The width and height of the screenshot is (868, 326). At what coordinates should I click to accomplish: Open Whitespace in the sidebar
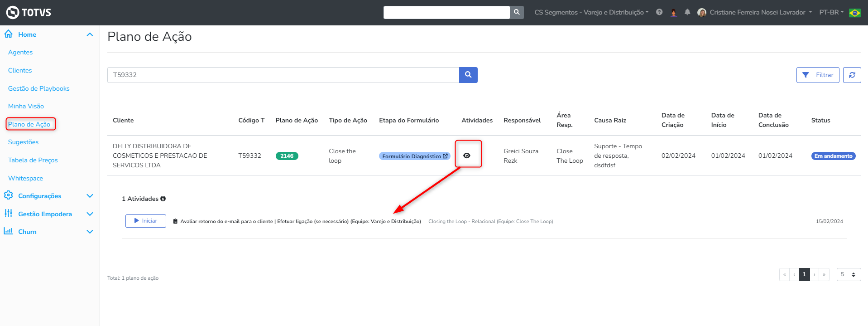tap(25, 178)
